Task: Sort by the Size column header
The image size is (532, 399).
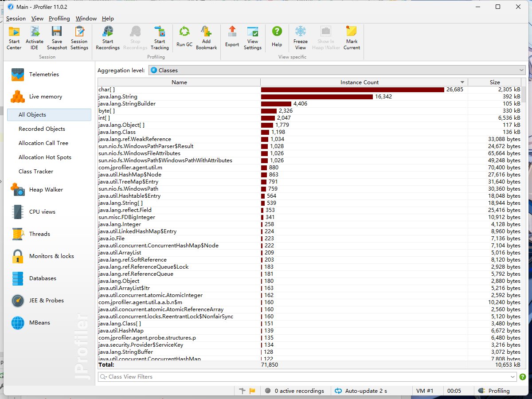Action: tap(495, 82)
